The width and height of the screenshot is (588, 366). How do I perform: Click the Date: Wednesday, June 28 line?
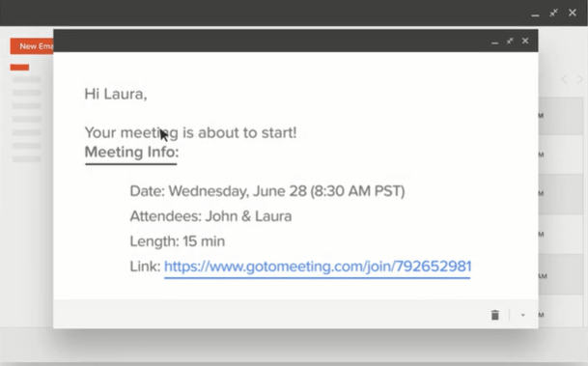(x=267, y=191)
